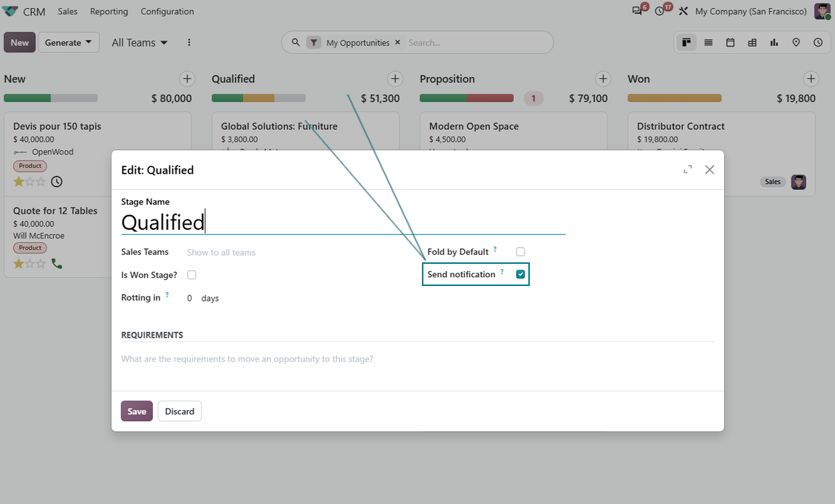Switch to Map view
This screenshot has width=835, height=504.
pos(796,43)
